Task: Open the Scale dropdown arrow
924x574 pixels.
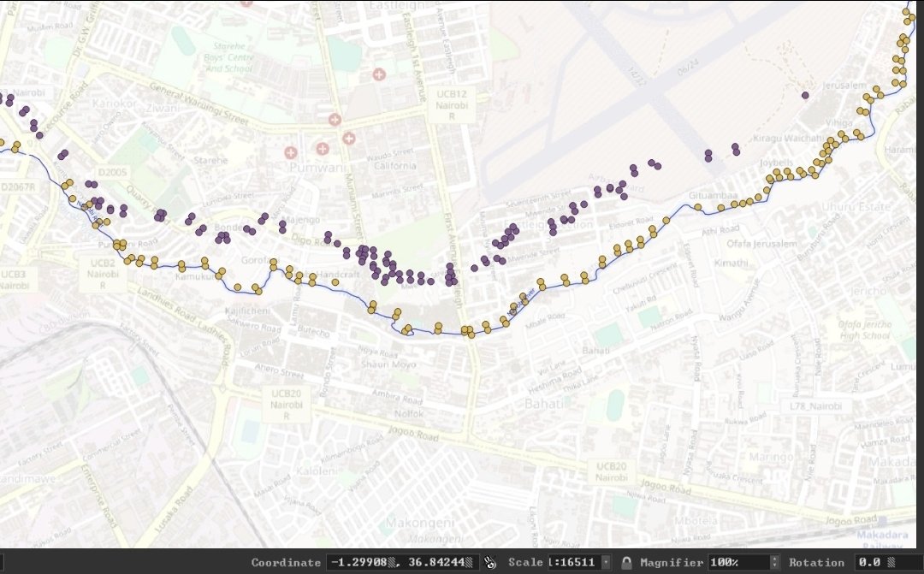Action: coord(605,562)
